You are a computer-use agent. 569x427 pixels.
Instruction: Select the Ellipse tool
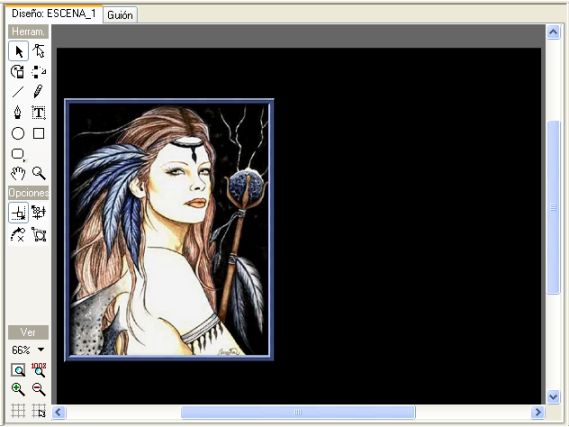tap(18, 133)
